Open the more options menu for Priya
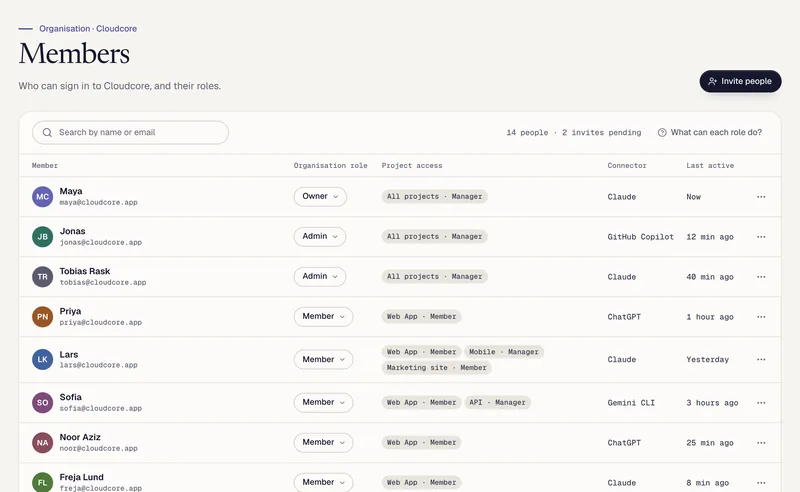Image resolution: width=800 pixels, height=492 pixels. click(761, 317)
